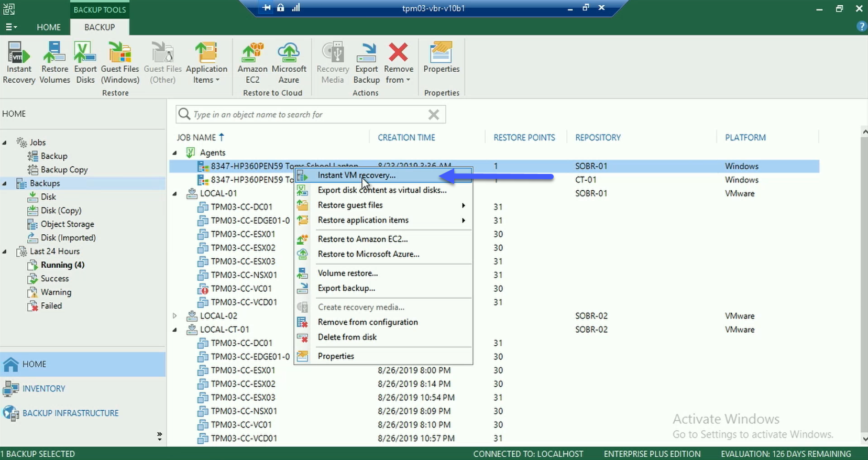Sort by PLATFORM column header

(745, 137)
